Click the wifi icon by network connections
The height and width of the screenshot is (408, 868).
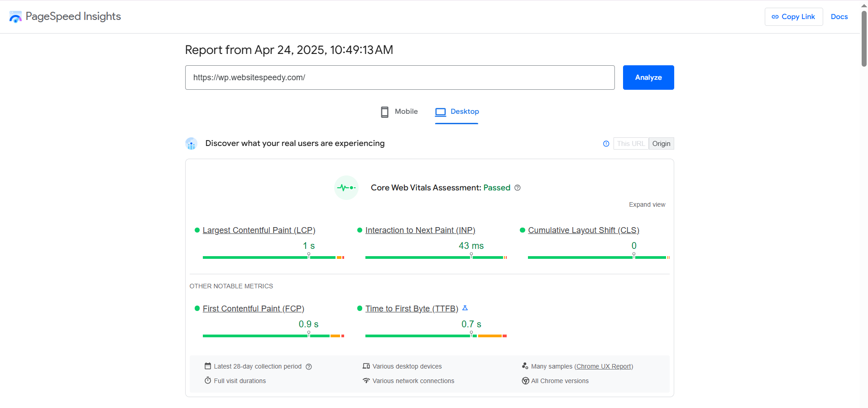366,380
